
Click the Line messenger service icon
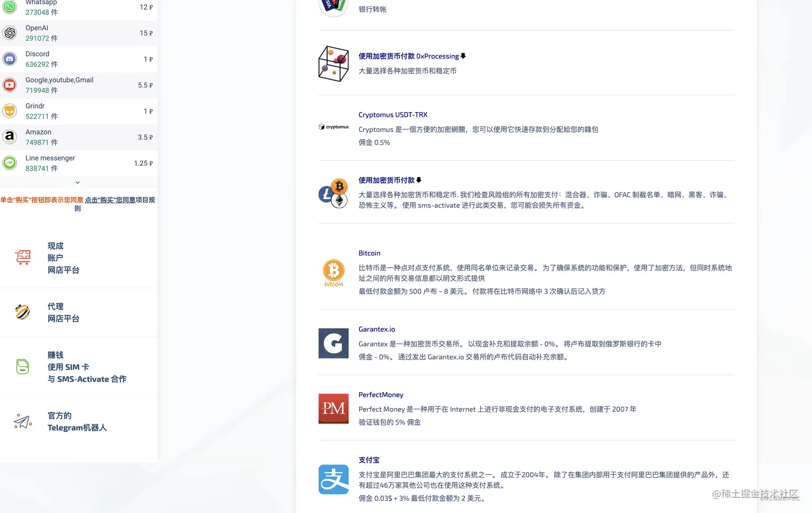point(10,163)
